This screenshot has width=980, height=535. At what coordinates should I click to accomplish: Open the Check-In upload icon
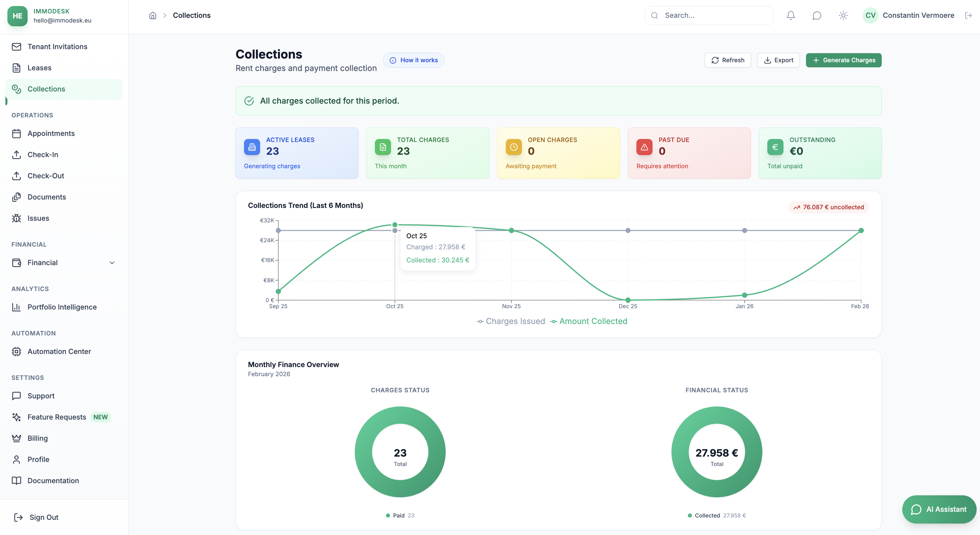click(17, 154)
